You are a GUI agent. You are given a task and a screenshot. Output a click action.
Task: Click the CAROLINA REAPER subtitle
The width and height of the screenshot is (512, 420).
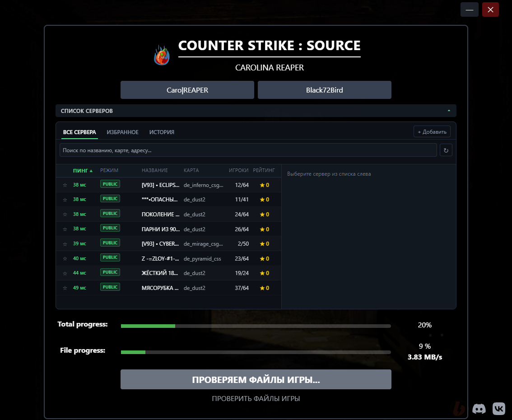click(x=270, y=68)
